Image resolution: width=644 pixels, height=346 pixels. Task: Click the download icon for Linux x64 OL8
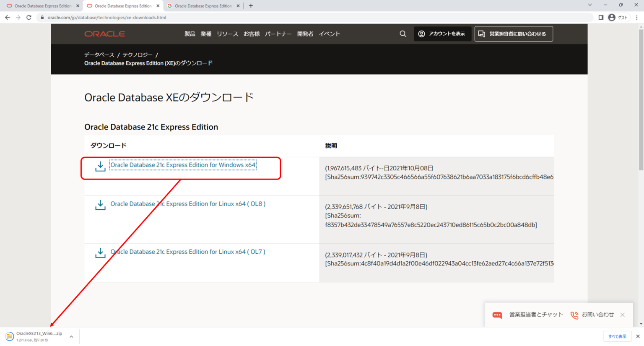tap(100, 205)
